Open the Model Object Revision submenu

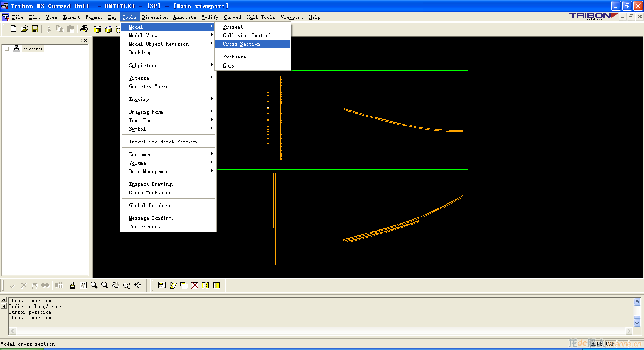click(x=168, y=44)
